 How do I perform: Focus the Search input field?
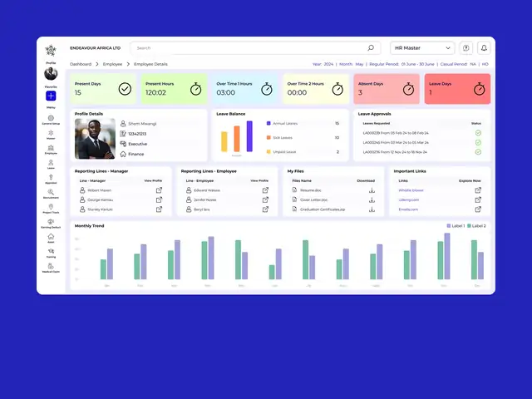point(255,48)
